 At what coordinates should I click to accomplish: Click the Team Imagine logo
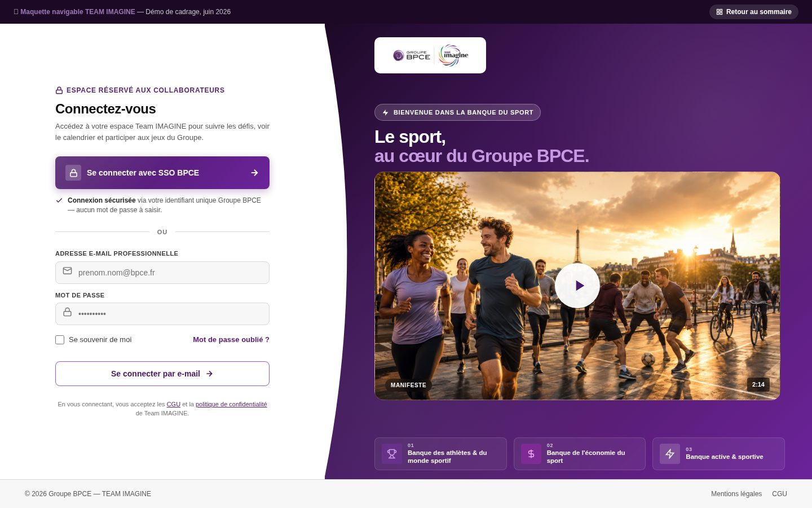point(454,55)
